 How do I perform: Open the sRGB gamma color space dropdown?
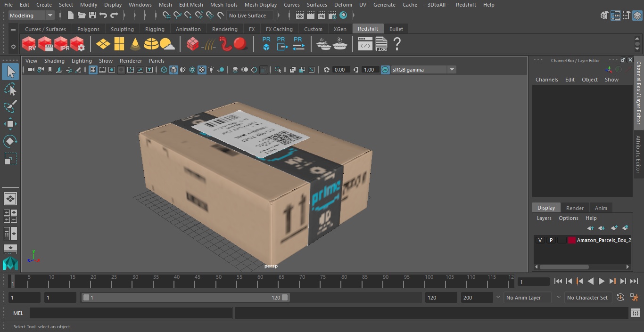click(423, 70)
